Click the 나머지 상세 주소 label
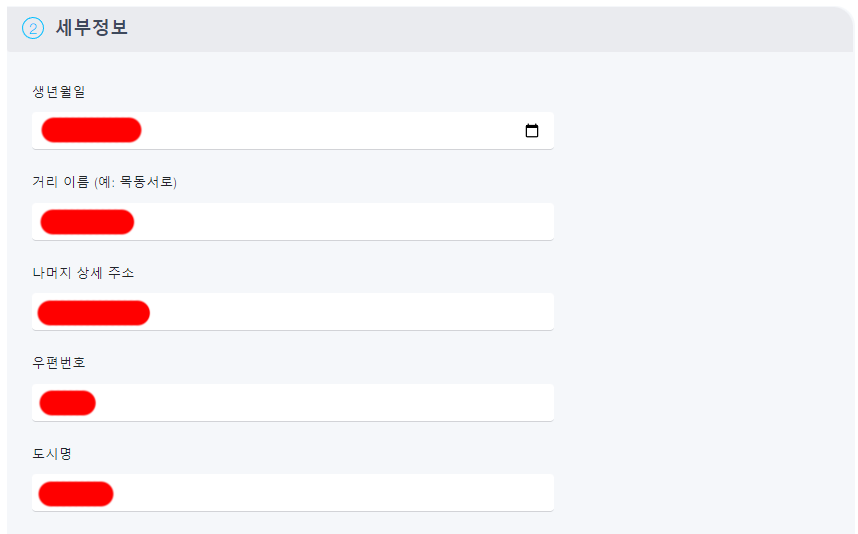858x534 pixels. (x=83, y=272)
